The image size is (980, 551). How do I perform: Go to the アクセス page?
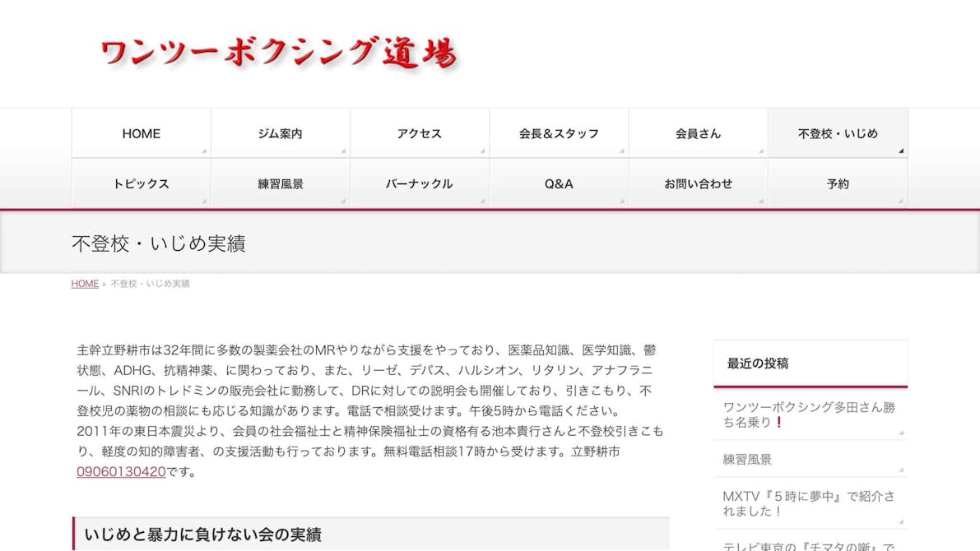pos(420,133)
